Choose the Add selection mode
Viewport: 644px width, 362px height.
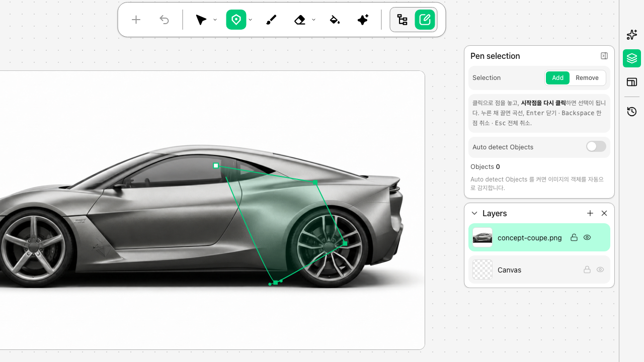tap(557, 78)
